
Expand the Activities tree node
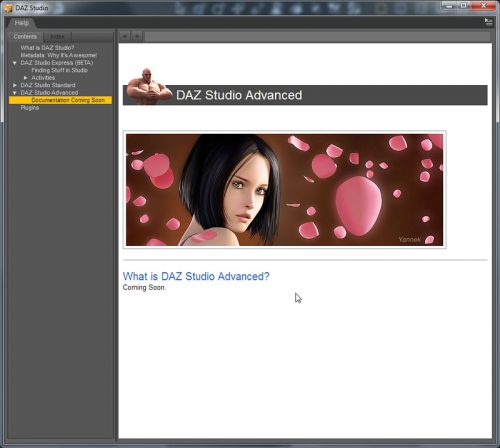click(26, 78)
